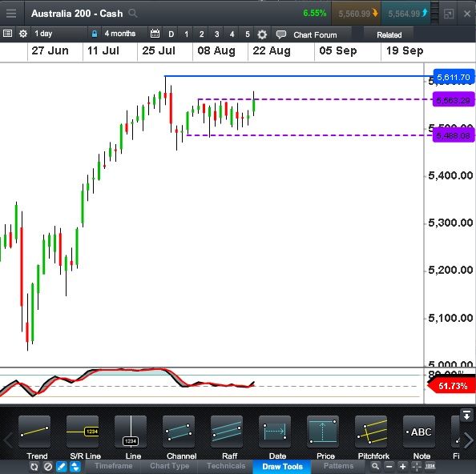The width and height of the screenshot is (476, 474).
Task: Zoom out with the minus button
Action: tap(389, 466)
